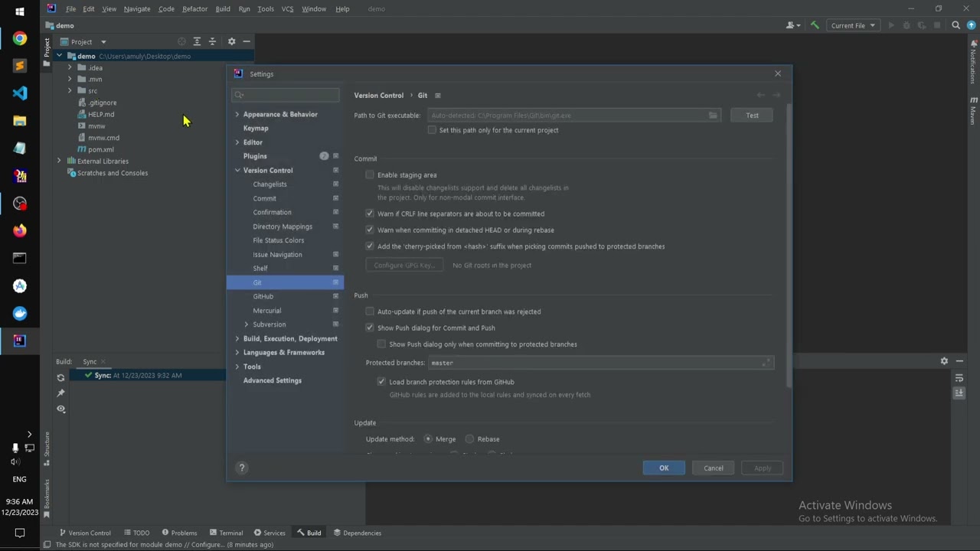This screenshot has width=980, height=551.
Task: Expand Languages & Frameworks section
Action: (237, 352)
